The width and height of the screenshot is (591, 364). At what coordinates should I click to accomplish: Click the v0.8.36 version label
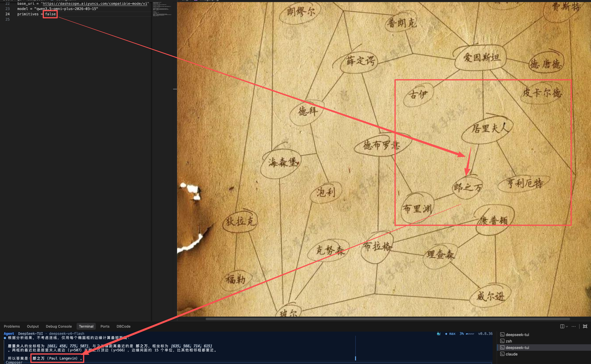click(x=485, y=333)
